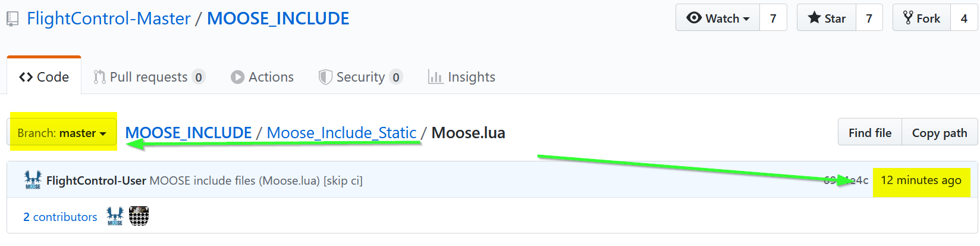This screenshot has width=980, height=246.
Task: Open the Watch notifications dropdown
Action: click(x=718, y=18)
